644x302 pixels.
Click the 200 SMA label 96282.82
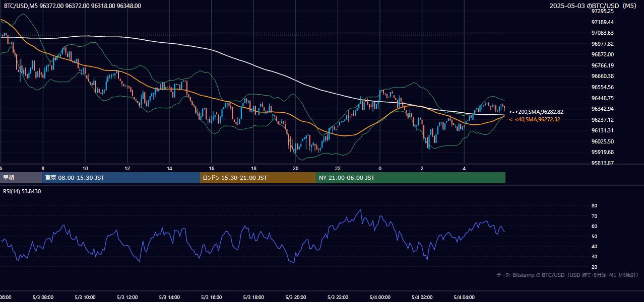tap(536, 112)
